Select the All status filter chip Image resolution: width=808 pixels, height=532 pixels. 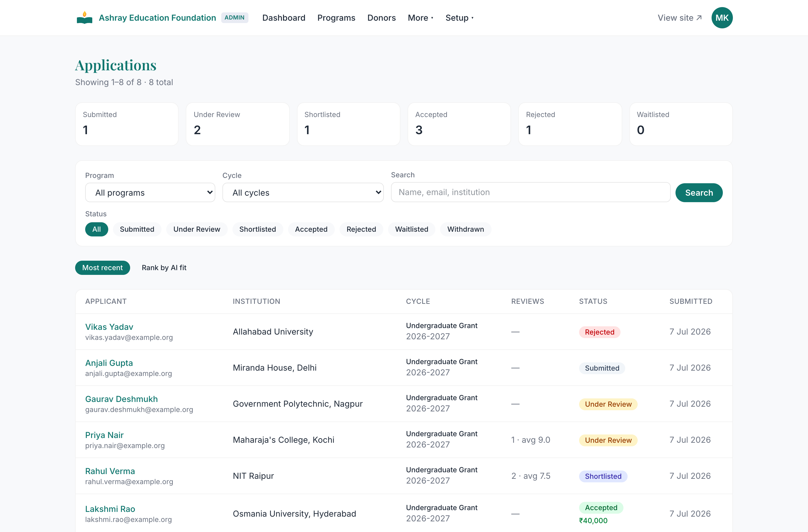click(x=96, y=229)
